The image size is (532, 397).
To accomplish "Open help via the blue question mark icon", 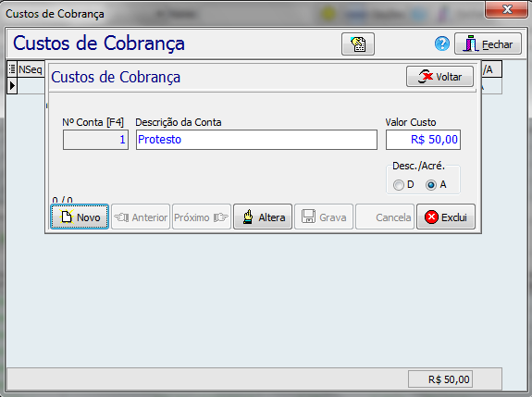I will click(441, 43).
